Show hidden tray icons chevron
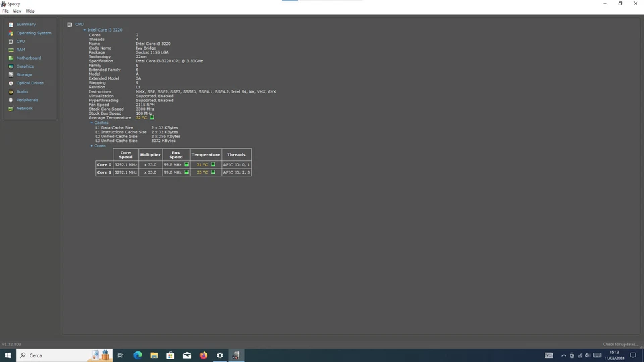The image size is (644, 362). 563,355
